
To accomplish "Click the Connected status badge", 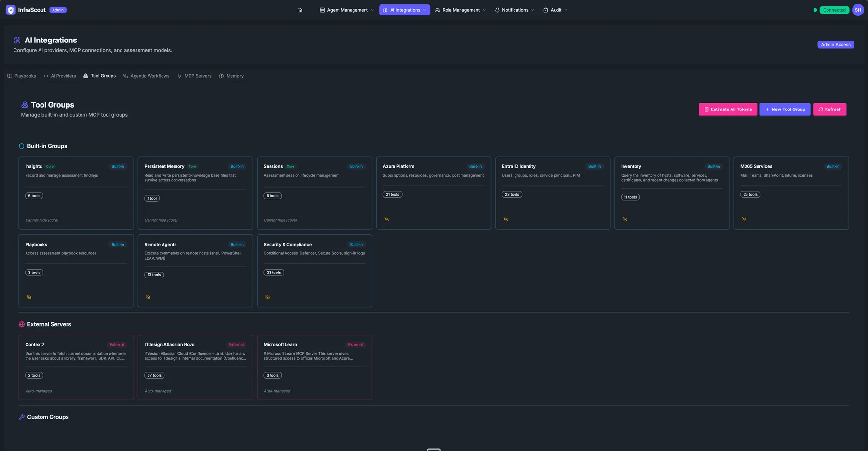I will [834, 10].
